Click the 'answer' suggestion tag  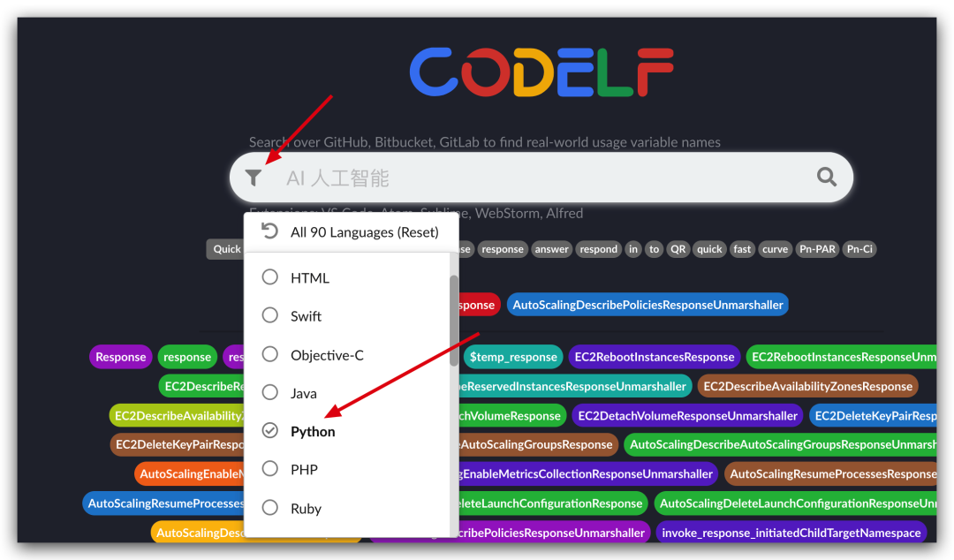[551, 249]
